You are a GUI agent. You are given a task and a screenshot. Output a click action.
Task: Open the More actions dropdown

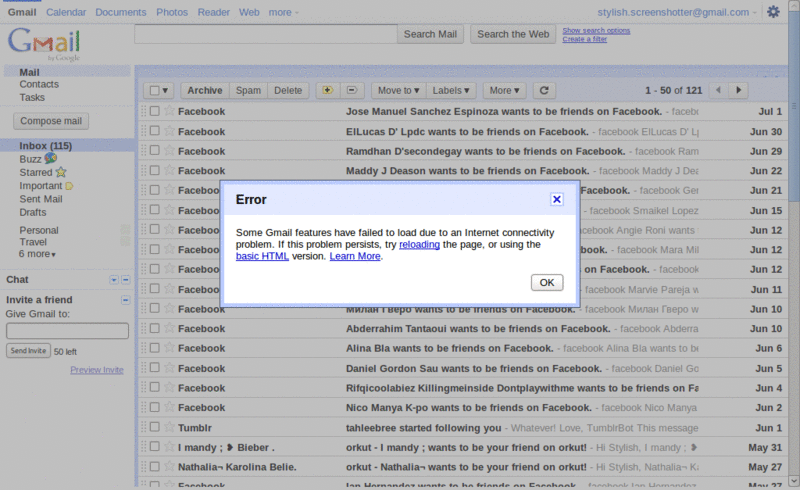(505, 90)
